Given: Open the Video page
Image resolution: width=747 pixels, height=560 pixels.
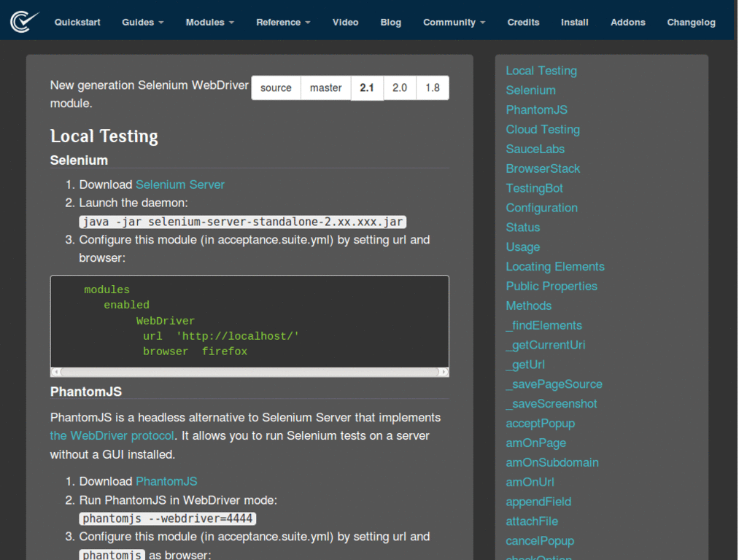Looking at the screenshot, I should [345, 23].
